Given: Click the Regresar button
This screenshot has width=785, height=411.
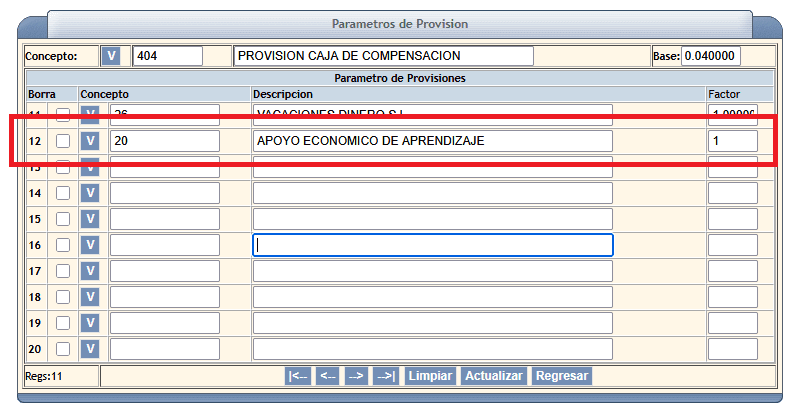Looking at the screenshot, I should [562, 376].
